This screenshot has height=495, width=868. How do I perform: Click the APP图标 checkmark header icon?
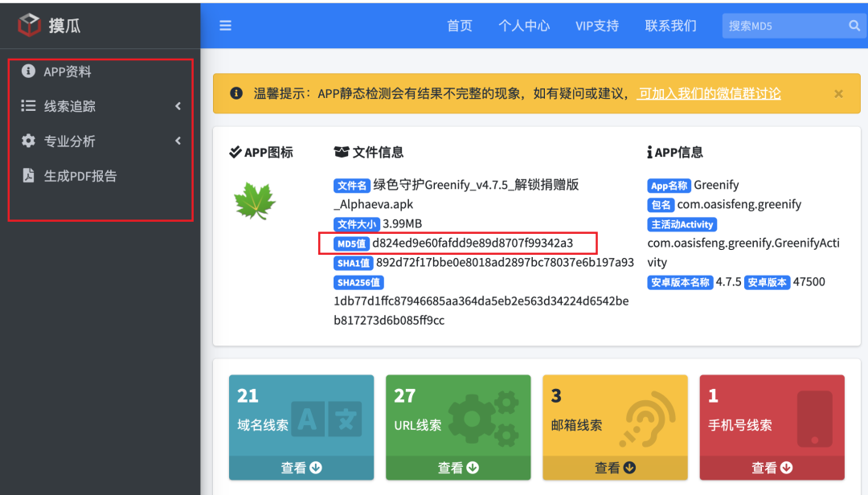[x=235, y=152]
